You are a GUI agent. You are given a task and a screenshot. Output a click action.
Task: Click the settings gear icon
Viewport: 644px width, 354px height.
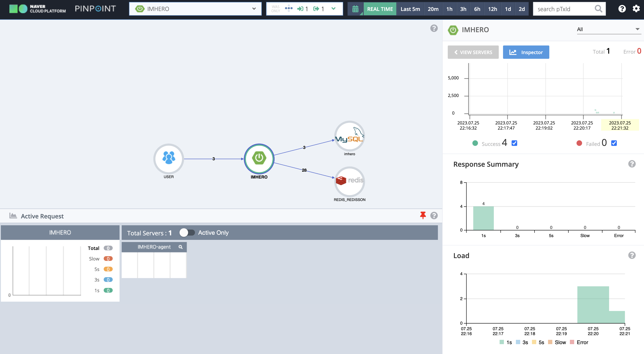(636, 9)
